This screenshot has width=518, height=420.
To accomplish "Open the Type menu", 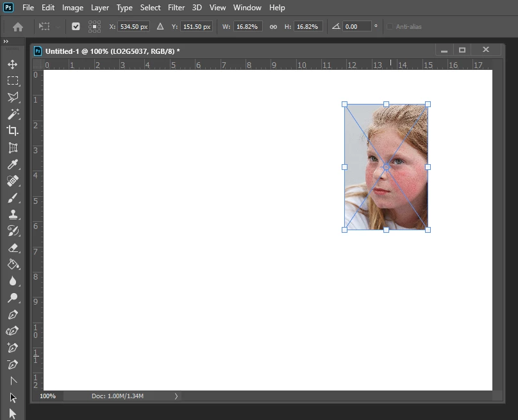I will 124,7.
